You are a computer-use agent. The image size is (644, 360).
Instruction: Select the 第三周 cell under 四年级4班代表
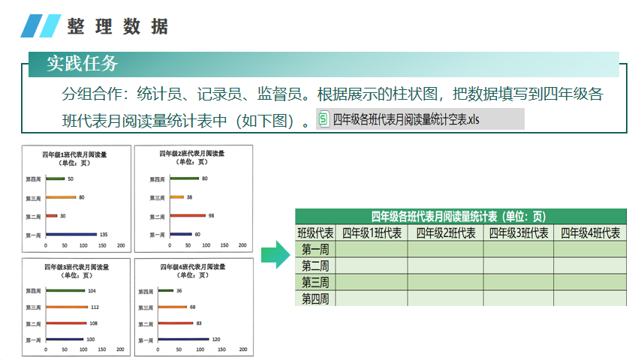[590, 282]
